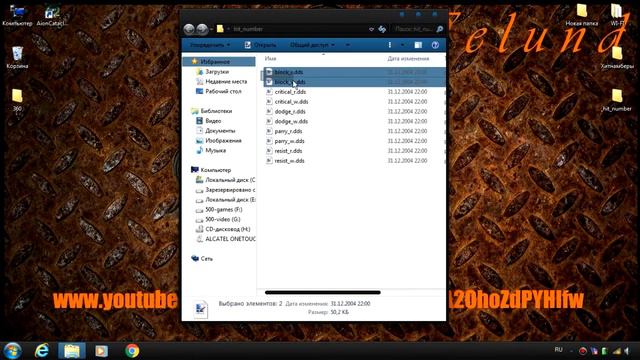The width and height of the screenshot is (640, 360).
Task: Click the File Explorer taskbar button
Action: click(72, 351)
